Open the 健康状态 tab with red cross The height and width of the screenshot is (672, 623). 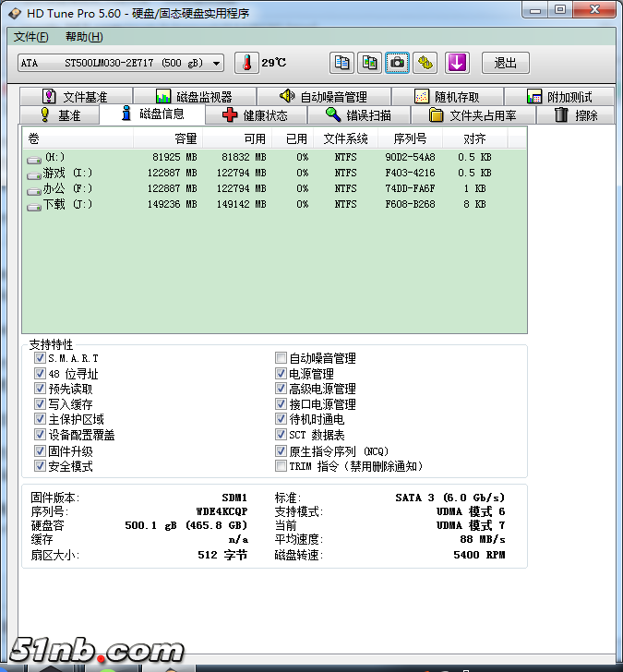click(x=255, y=115)
